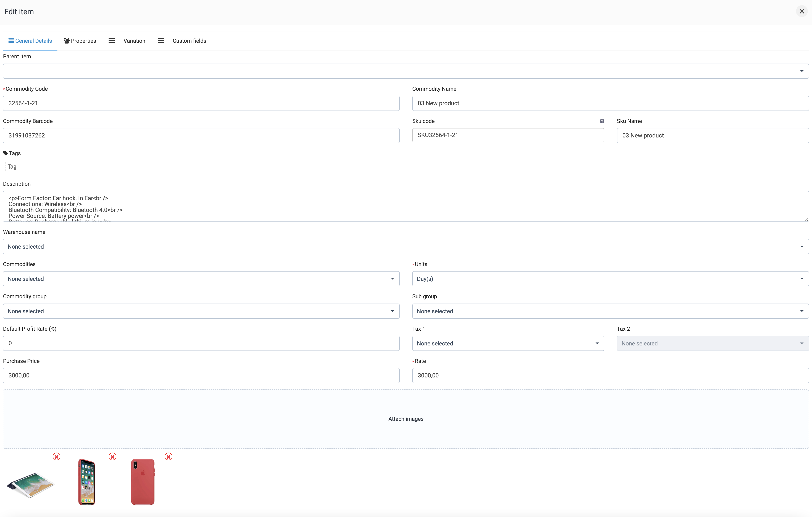Open the Tax 1 dropdown

click(508, 343)
